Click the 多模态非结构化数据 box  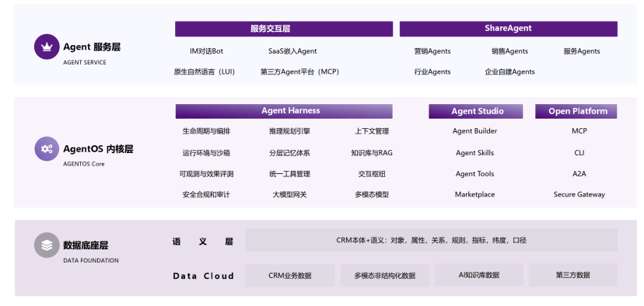[385, 275]
